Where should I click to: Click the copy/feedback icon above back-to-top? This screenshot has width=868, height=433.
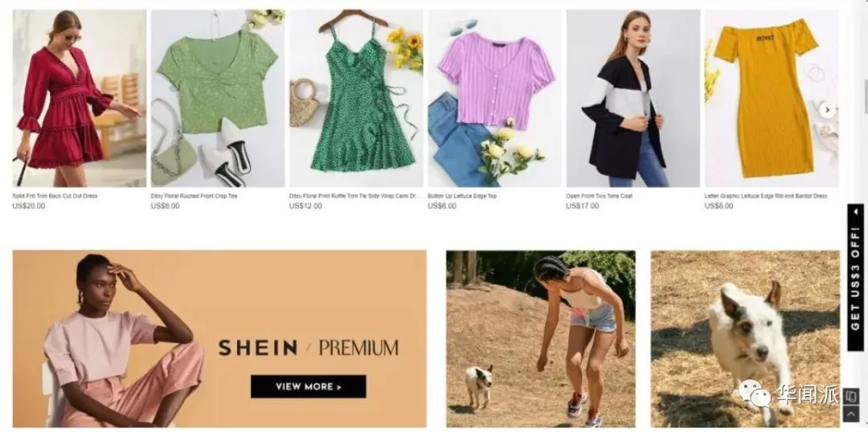[851, 397]
